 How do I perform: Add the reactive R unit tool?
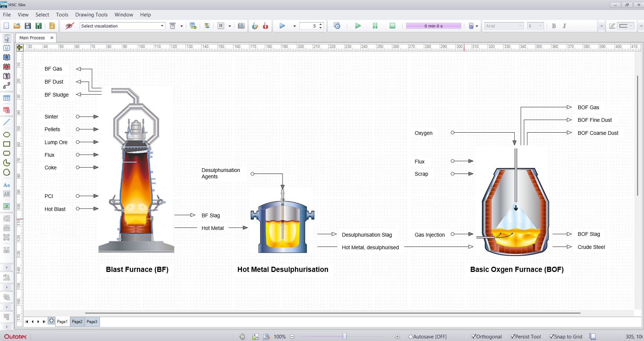pyautogui.click(x=6, y=57)
